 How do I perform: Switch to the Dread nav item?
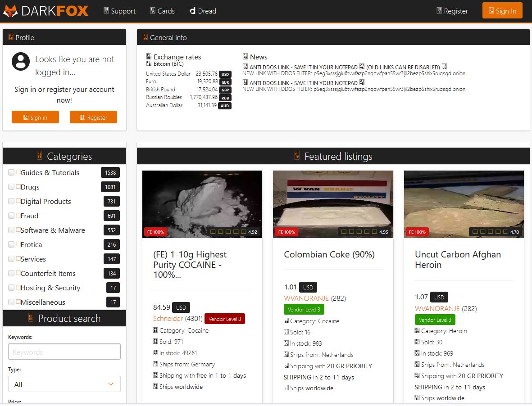[203, 11]
